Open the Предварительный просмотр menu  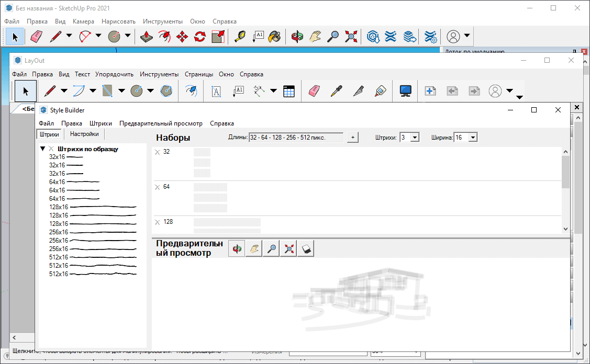click(x=161, y=123)
